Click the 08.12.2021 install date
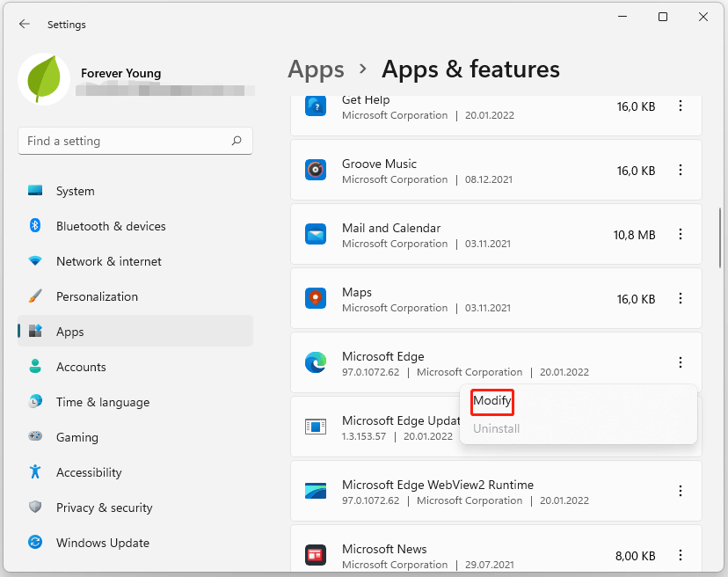The image size is (728, 577). (x=489, y=179)
